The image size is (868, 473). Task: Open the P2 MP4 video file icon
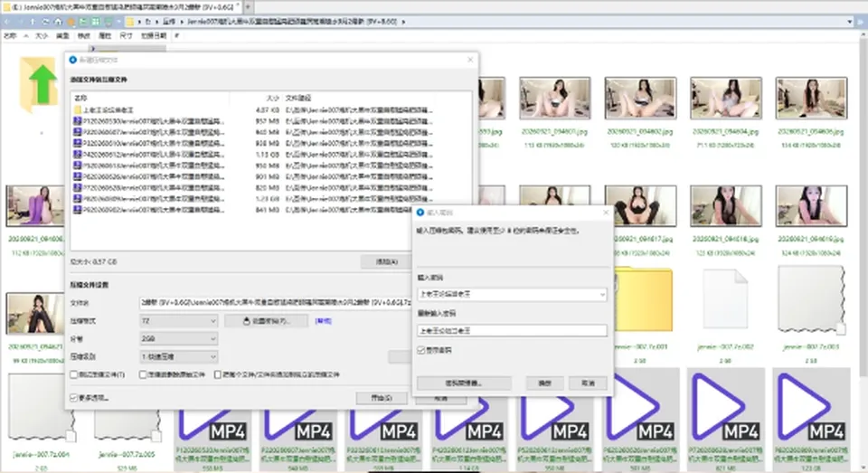(299, 425)
